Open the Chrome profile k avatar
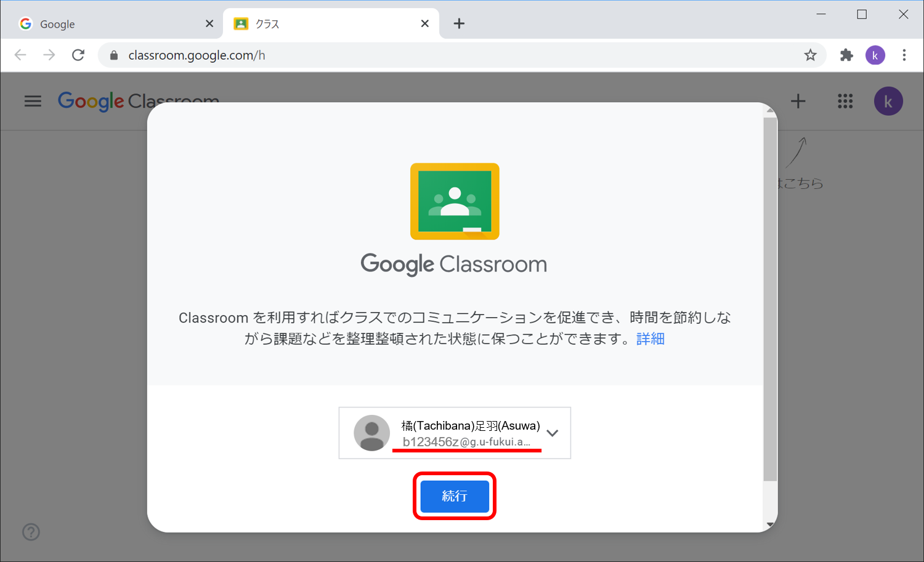The image size is (924, 562). click(875, 55)
